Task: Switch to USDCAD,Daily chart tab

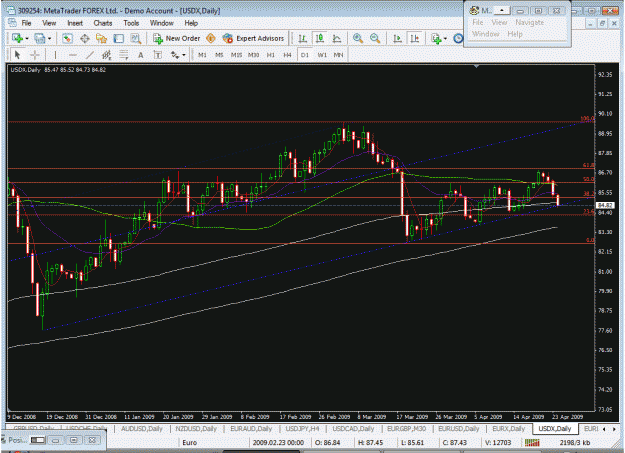Action: coord(353,429)
